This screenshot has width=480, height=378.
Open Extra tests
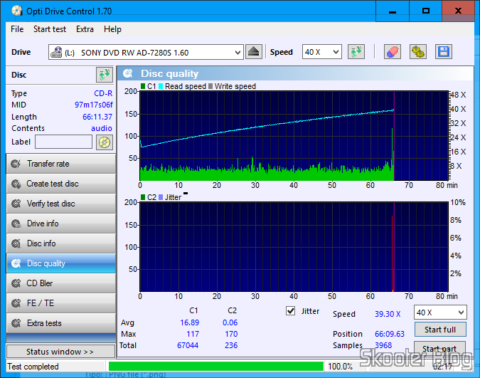pos(61,323)
